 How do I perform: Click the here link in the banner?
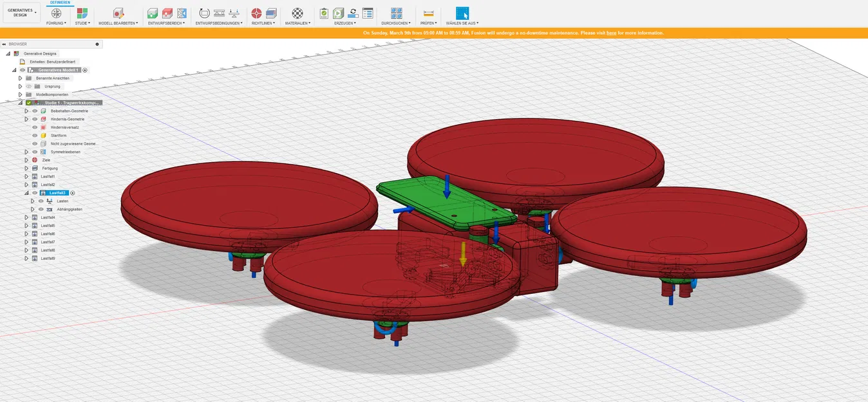pyautogui.click(x=610, y=32)
